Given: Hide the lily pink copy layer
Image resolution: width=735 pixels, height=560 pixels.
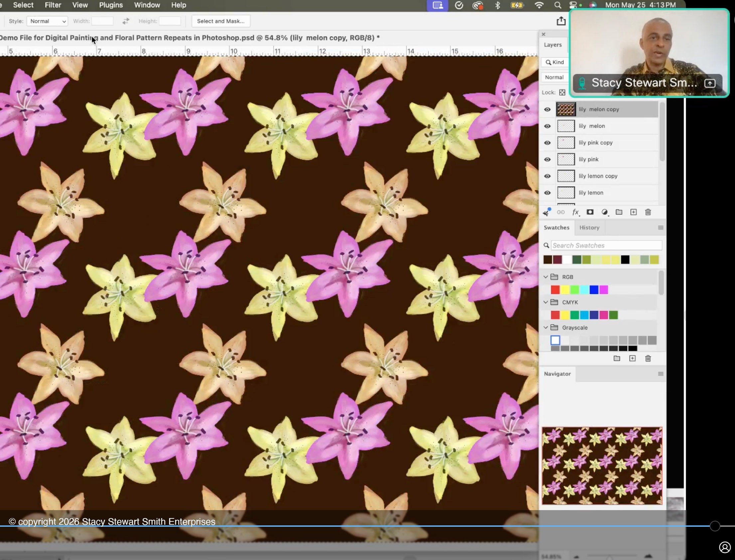Looking at the screenshot, I should point(547,143).
